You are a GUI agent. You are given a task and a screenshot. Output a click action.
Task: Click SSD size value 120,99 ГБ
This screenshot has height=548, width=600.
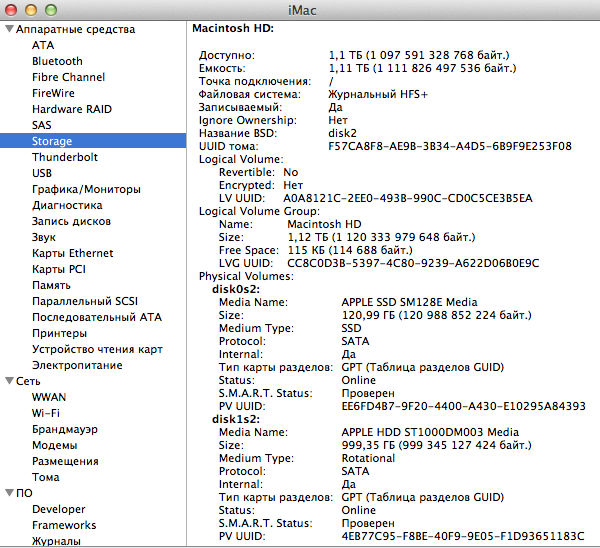pos(437,315)
